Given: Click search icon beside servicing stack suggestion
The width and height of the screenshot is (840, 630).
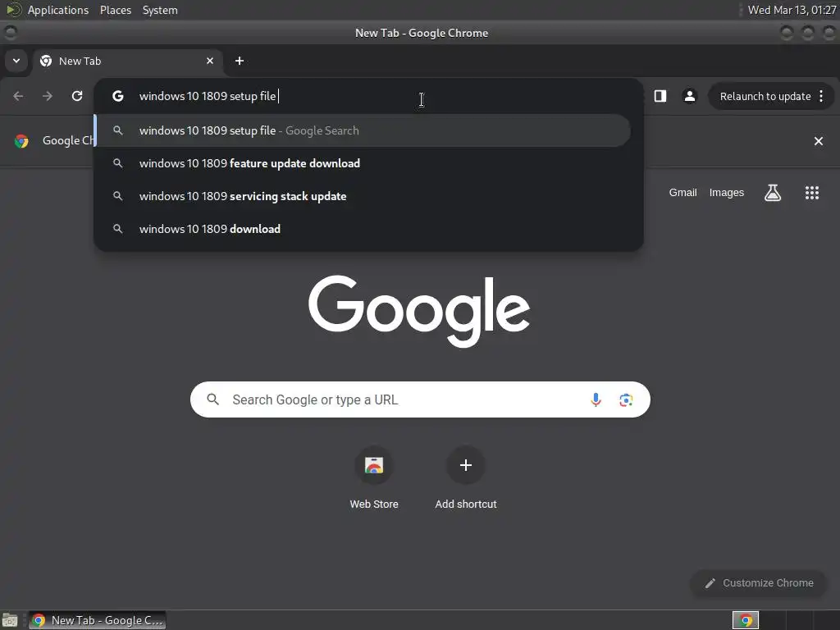Looking at the screenshot, I should [x=118, y=196].
